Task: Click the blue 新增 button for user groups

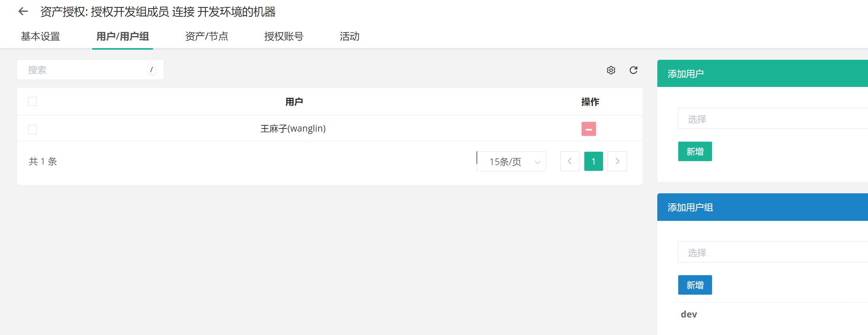Action: [x=695, y=285]
